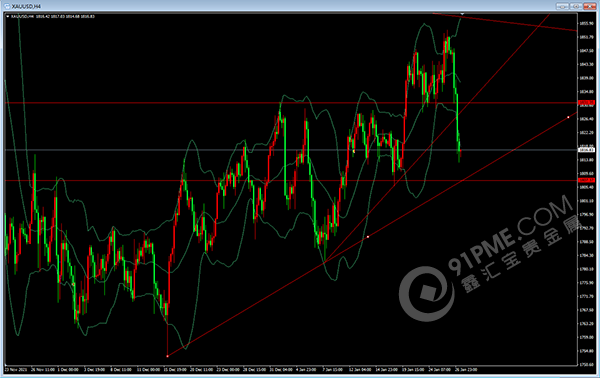The height and width of the screenshot is (378, 600).
Task: Select the trendline anchor point at the 15 Dec low
Action: [168, 356]
